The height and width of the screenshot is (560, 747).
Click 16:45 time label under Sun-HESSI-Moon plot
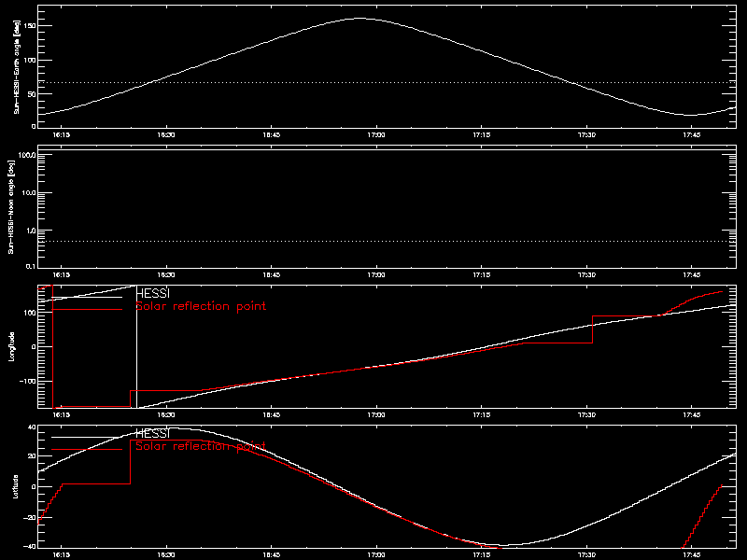coord(271,275)
